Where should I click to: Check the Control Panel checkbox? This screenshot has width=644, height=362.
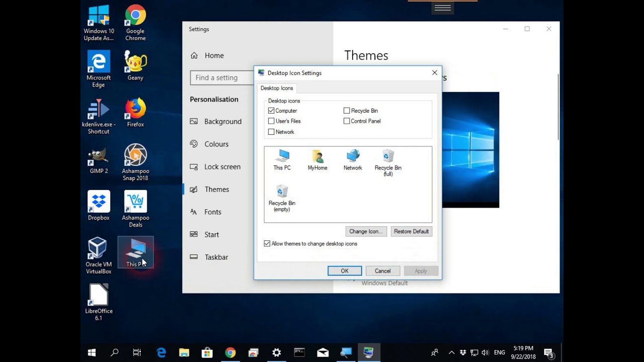coord(347,121)
